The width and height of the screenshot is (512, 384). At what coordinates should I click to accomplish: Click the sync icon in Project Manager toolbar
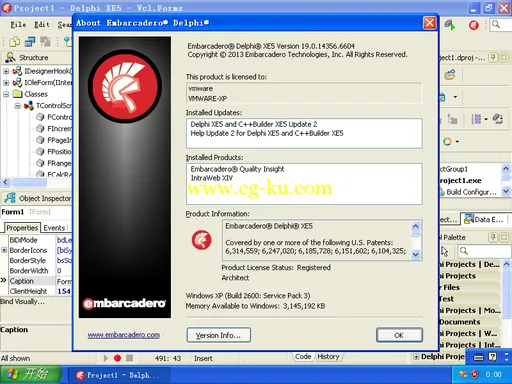(x=498, y=119)
